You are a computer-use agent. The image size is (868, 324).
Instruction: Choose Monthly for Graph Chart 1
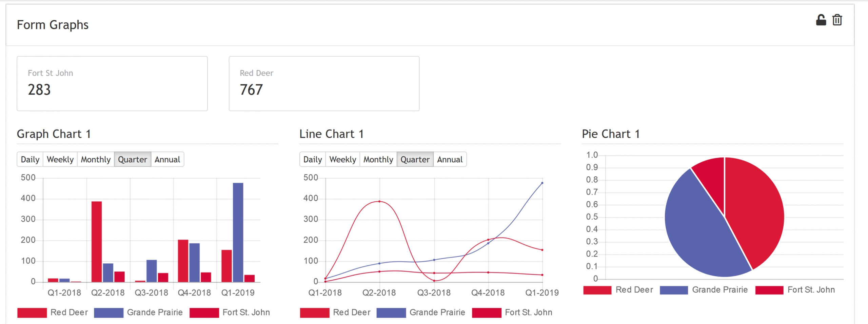(x=96, y=159)
